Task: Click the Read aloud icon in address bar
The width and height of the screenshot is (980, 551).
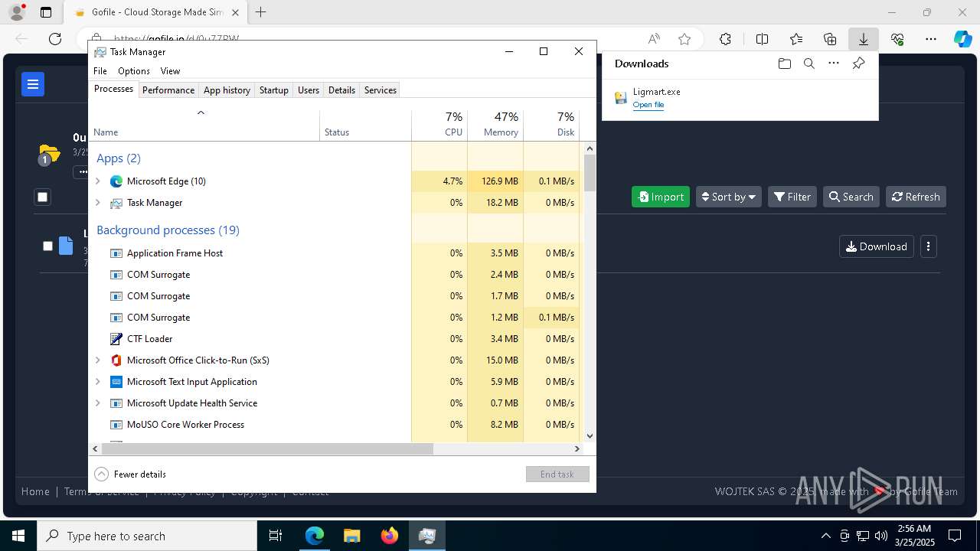Action: [x=654, y=39]
